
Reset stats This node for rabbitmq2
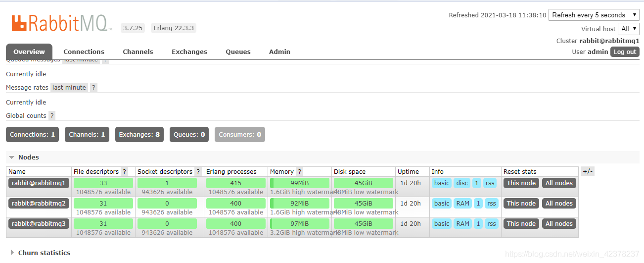[x=521, y=203]
